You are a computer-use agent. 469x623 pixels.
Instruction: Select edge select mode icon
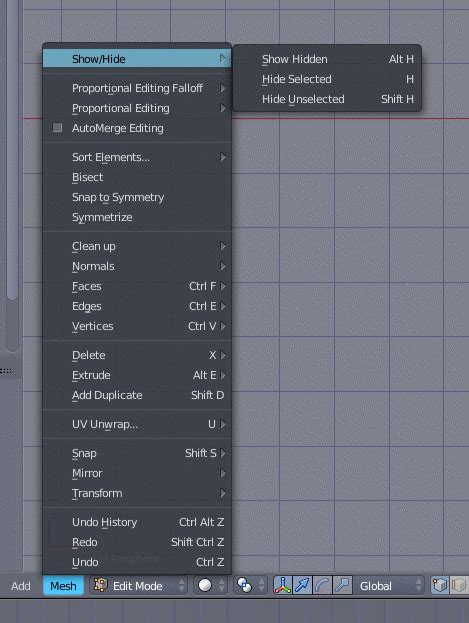tap(459, 585)
